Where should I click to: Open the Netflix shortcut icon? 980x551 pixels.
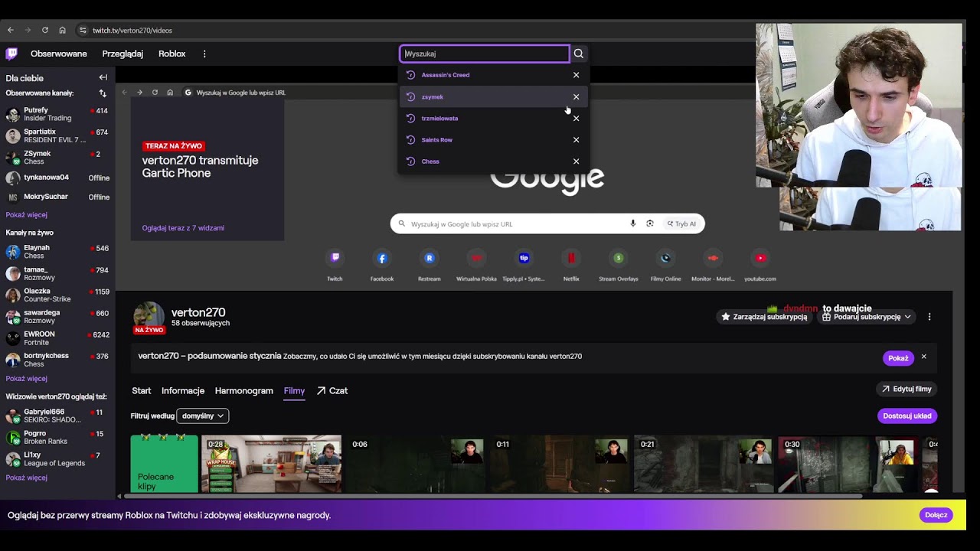click(x=571, y=259)
